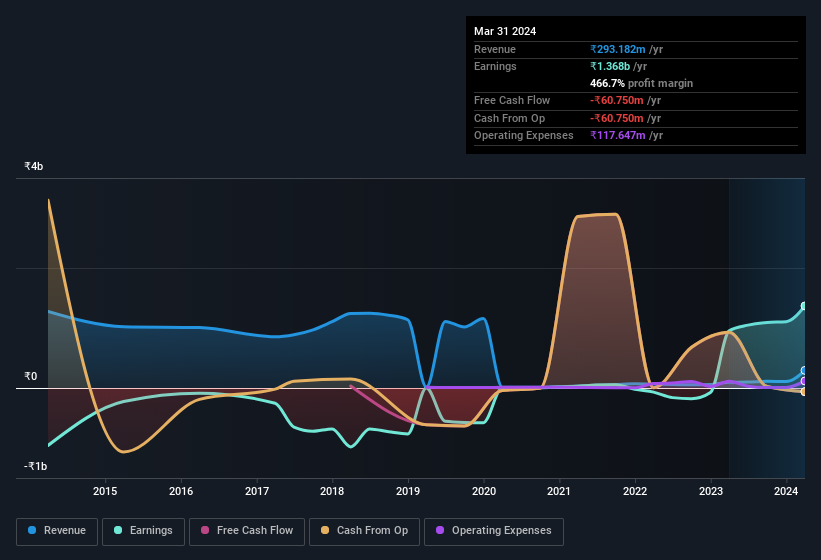Toggle Cash From Op legend item
The width and height of the screenshot is (821, 560).
click(365, 531)
